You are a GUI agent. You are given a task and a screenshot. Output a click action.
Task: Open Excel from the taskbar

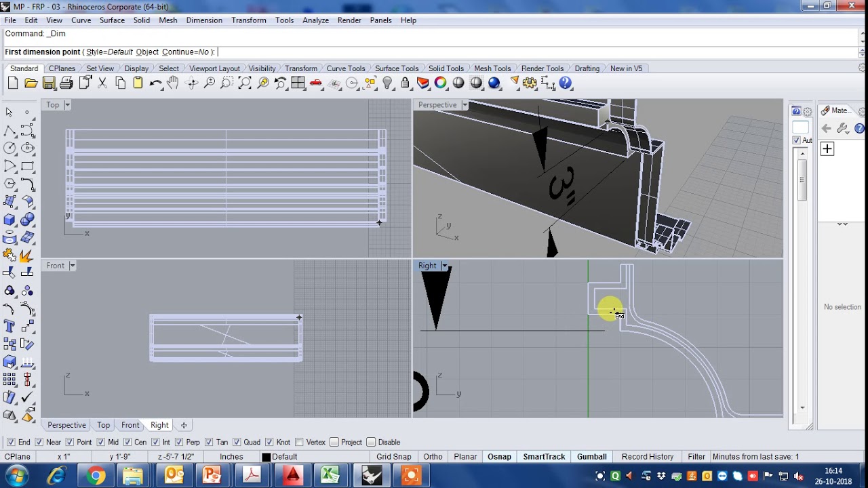click(330, 476)
